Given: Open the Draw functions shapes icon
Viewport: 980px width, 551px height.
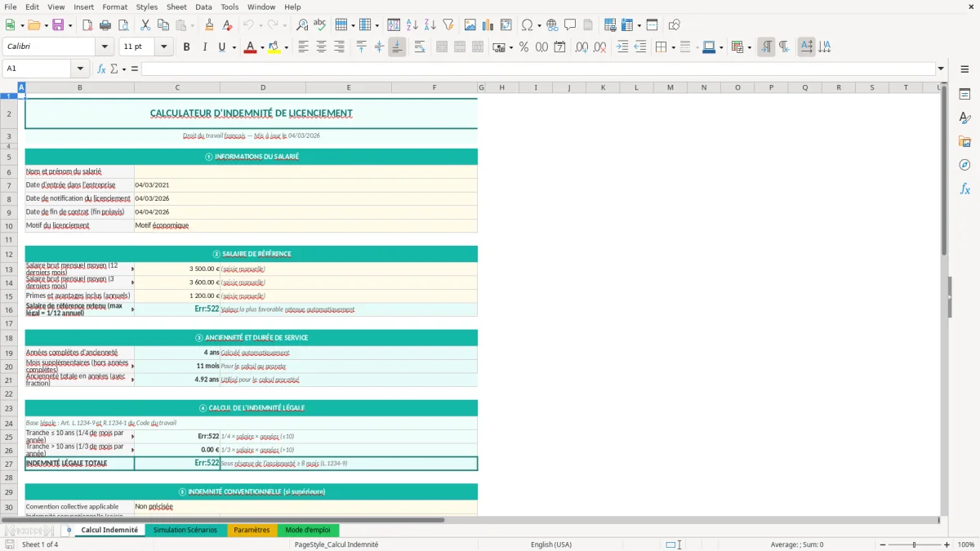Looking at the screenshot, I should pyautogui.click(x=675, y=25).
